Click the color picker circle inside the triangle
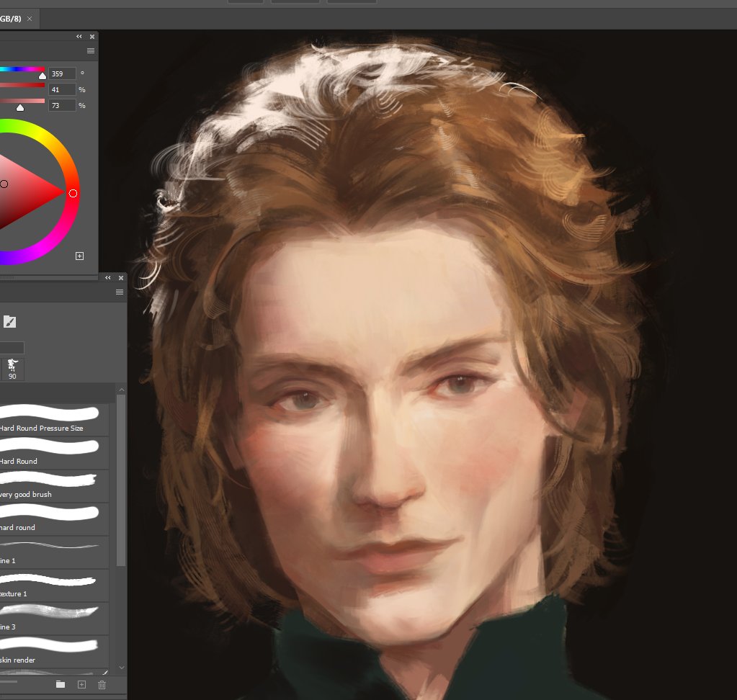737x700 pixels. point(4,184)
